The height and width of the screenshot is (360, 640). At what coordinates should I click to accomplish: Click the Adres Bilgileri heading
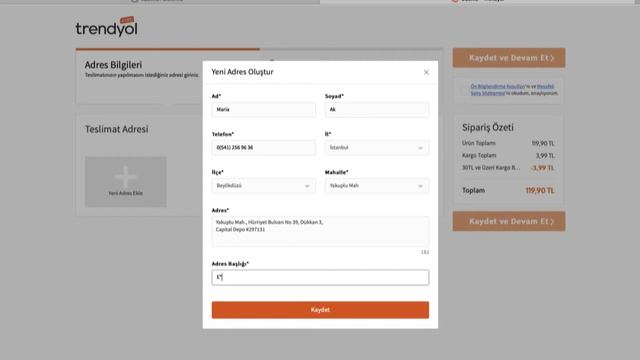point(113,65)
